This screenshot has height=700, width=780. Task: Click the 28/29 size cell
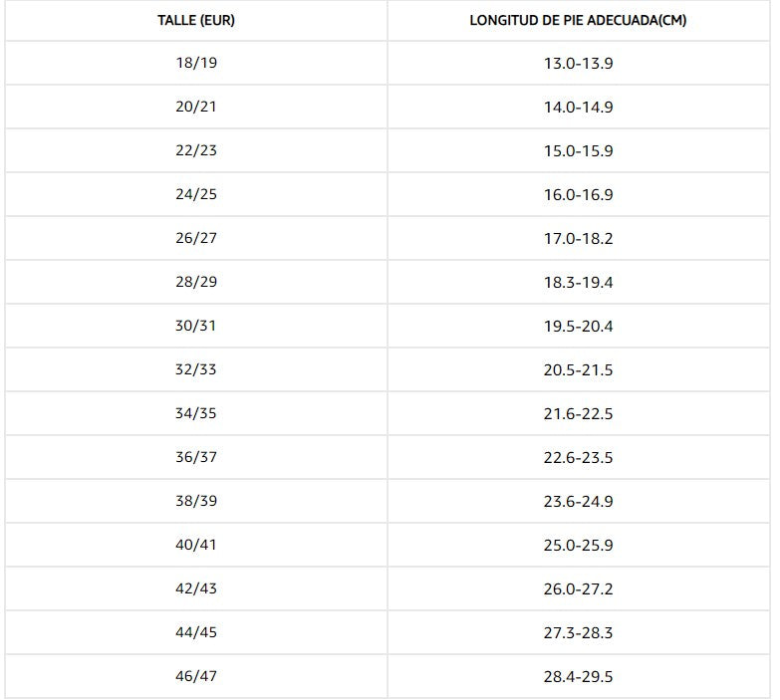click(196, 282)
